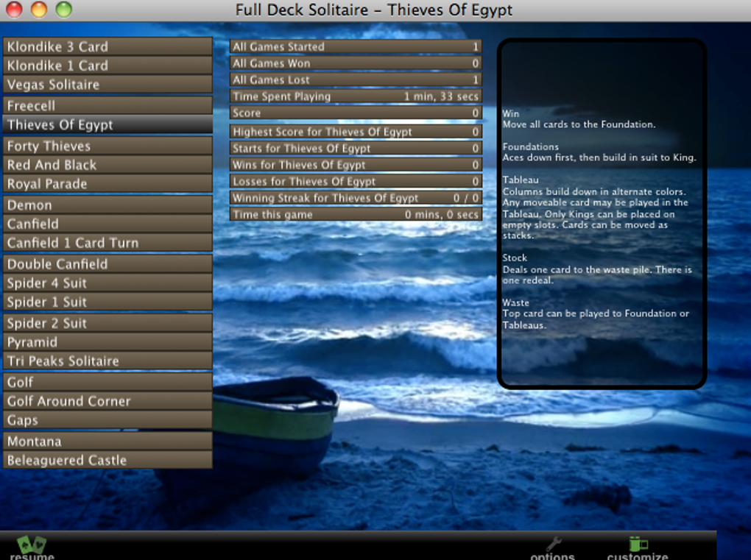
Task: Click the Time this game row
Action: tap(356, 214)
